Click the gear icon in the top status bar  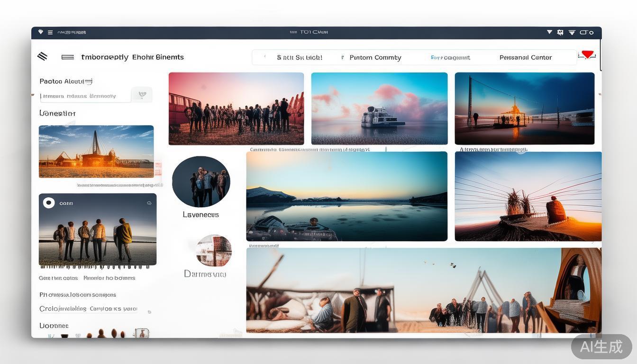560,32
